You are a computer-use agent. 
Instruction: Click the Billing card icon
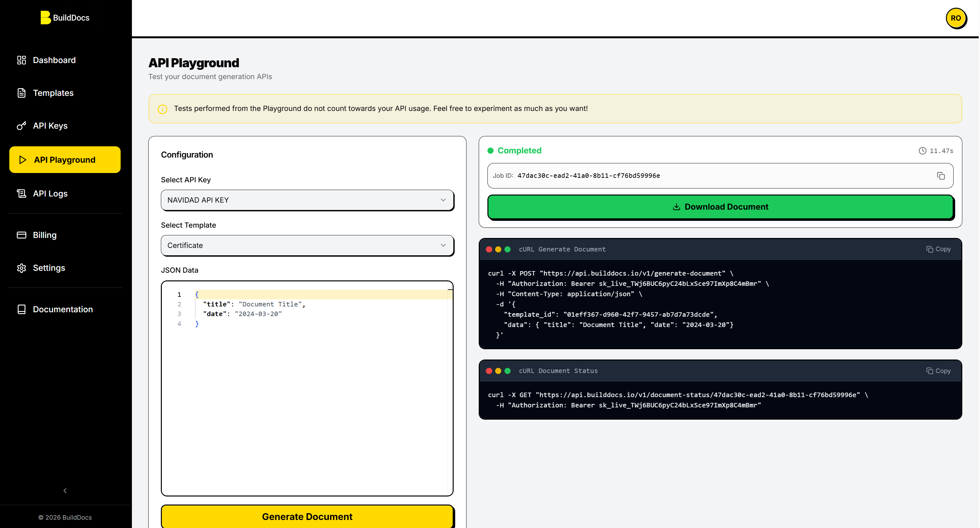click(21, 235)
